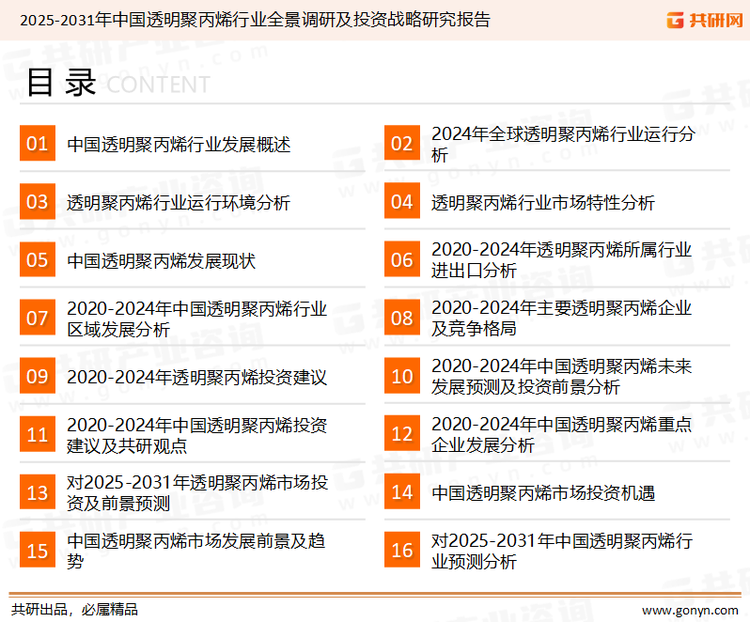The image size is (750, 622).
Task: Click the 共研网 logo in header
Action: [x=705, y=20]
